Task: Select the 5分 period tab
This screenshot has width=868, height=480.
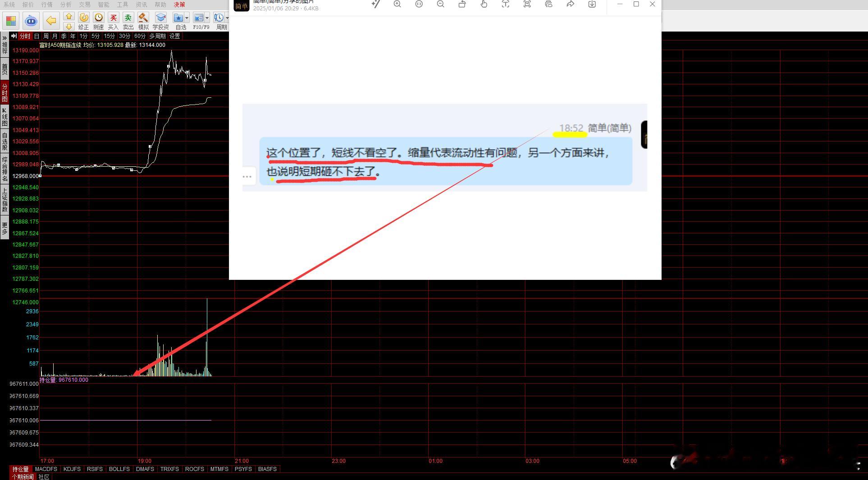Action: pyautogui.click(x=96, y=36)
